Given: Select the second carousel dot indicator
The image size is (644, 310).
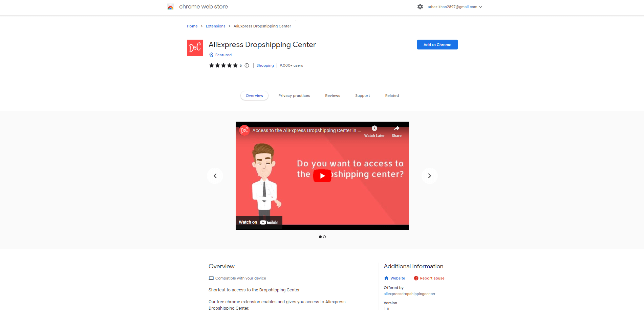Looking at the screenshot, I should pos(324,237).
